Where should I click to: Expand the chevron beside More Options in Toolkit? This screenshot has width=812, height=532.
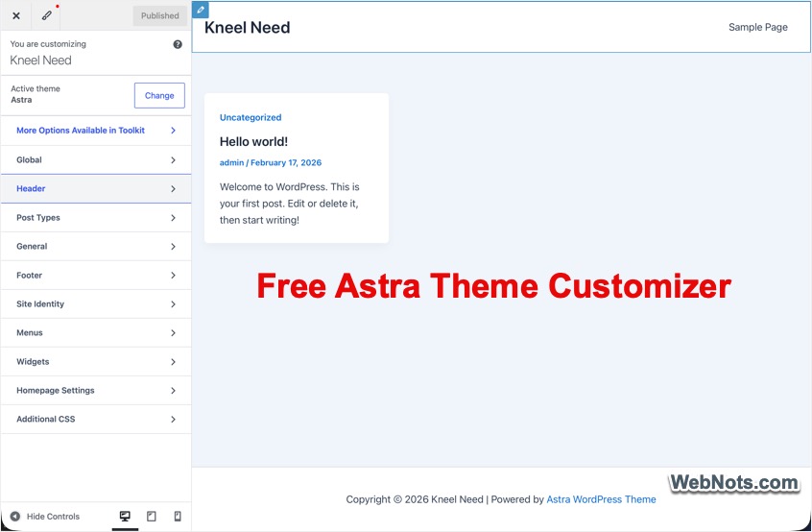(x=174, y=131)
